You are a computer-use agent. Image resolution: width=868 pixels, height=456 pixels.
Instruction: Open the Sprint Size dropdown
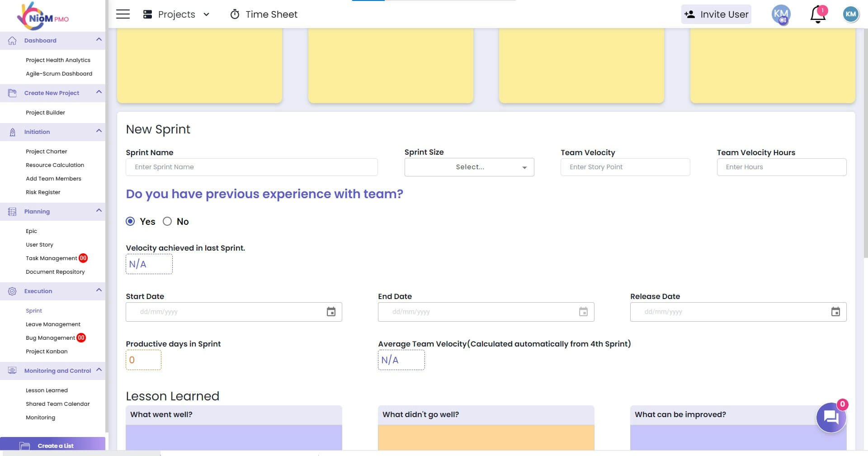(x=469, y=167)
